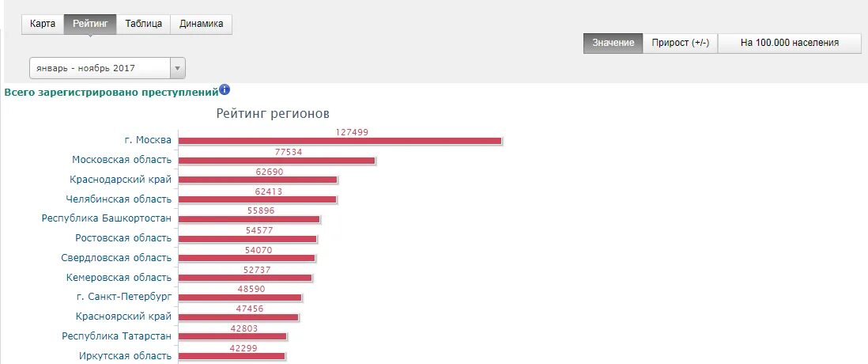Click the Moscow bar with value 127499

(340, 141)
